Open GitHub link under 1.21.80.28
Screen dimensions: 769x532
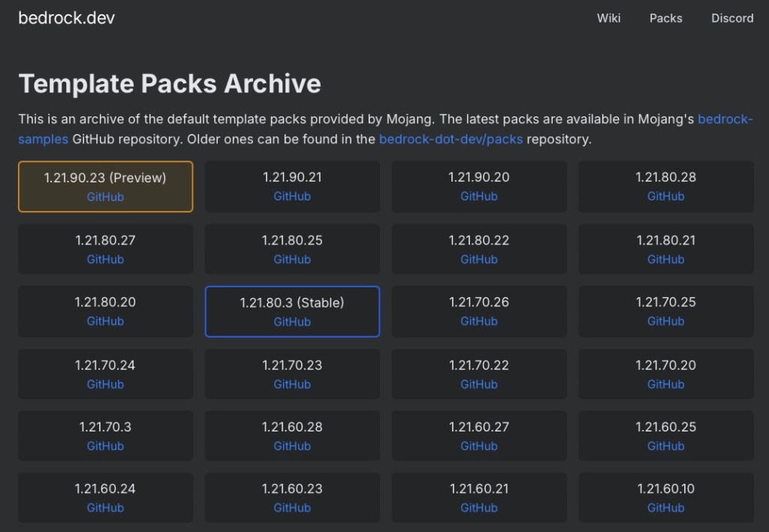665,196
